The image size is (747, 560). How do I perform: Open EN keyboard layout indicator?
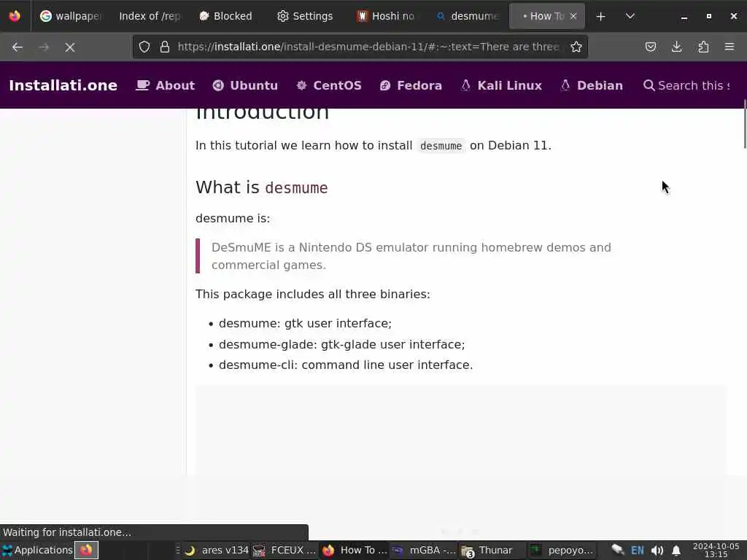pyautogui.click(x=638, y=551)
